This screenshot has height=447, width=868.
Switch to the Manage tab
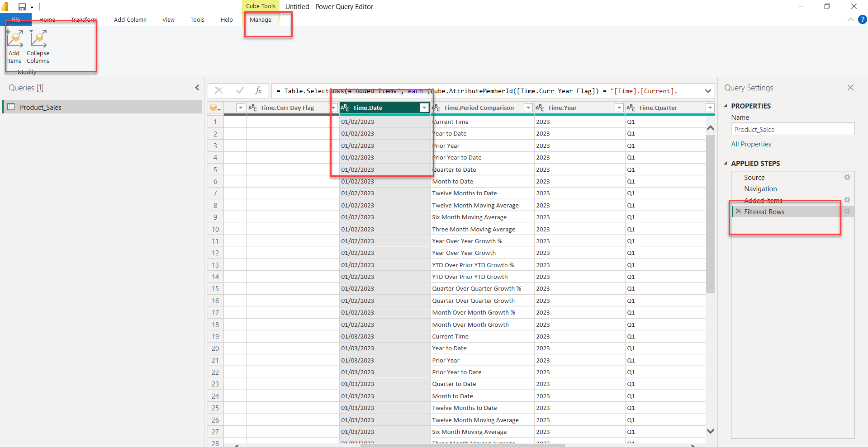[x=261, y=19]
